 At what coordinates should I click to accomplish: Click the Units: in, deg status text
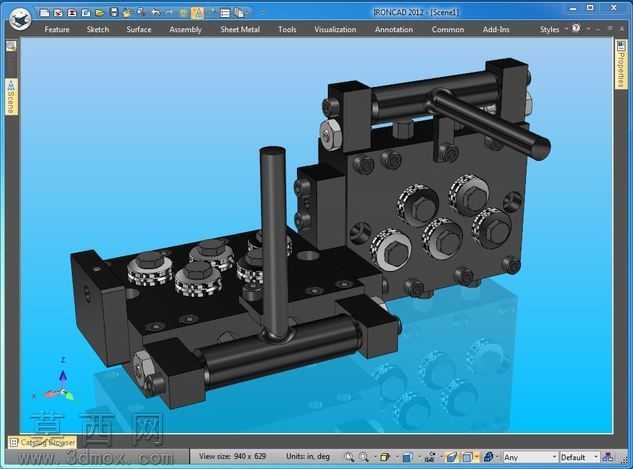point(308,456)
